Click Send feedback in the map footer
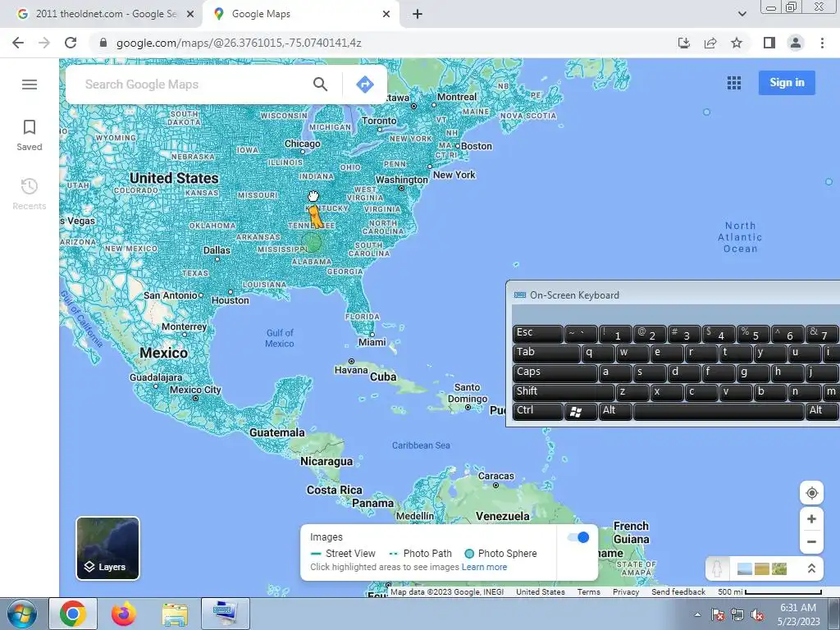The image size is (840, 630). click(678, 592)
